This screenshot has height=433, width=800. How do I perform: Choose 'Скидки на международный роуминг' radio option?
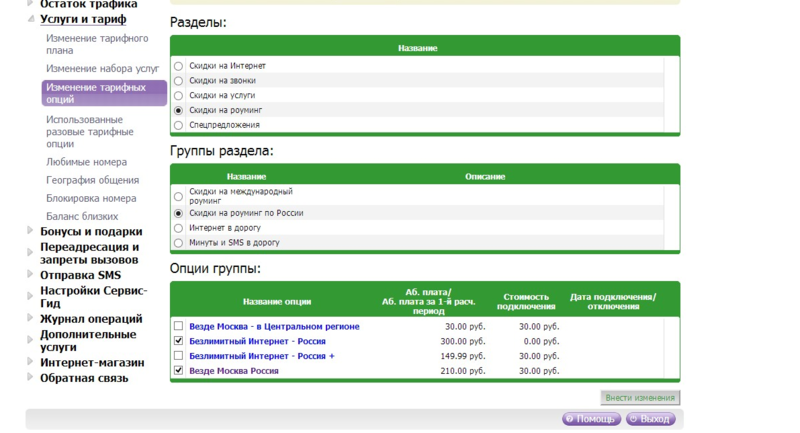click(x=178, y=197)
